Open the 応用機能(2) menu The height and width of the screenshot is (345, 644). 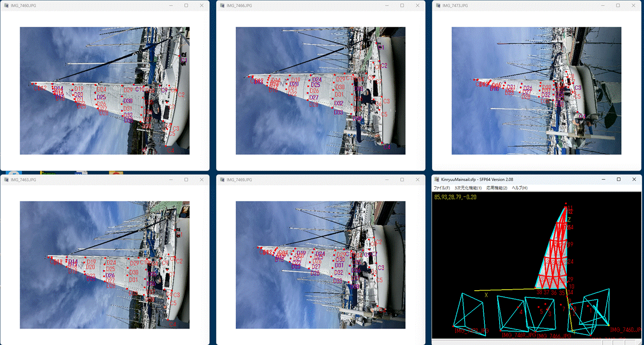(497, 188)
